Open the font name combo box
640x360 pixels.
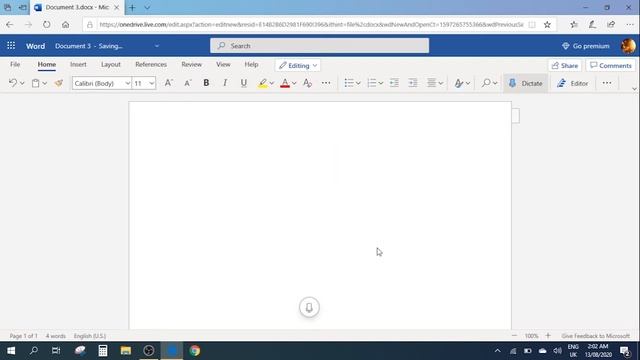pos(102,83)
